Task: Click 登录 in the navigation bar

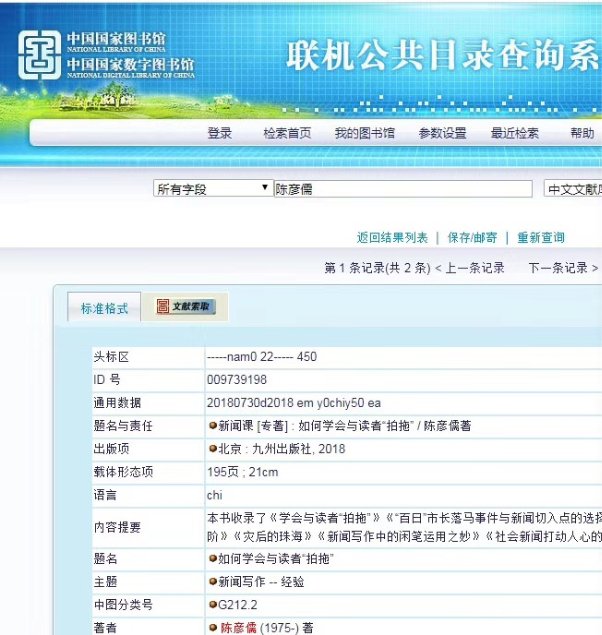Action: pyautogui.click(x=220, y=134)
